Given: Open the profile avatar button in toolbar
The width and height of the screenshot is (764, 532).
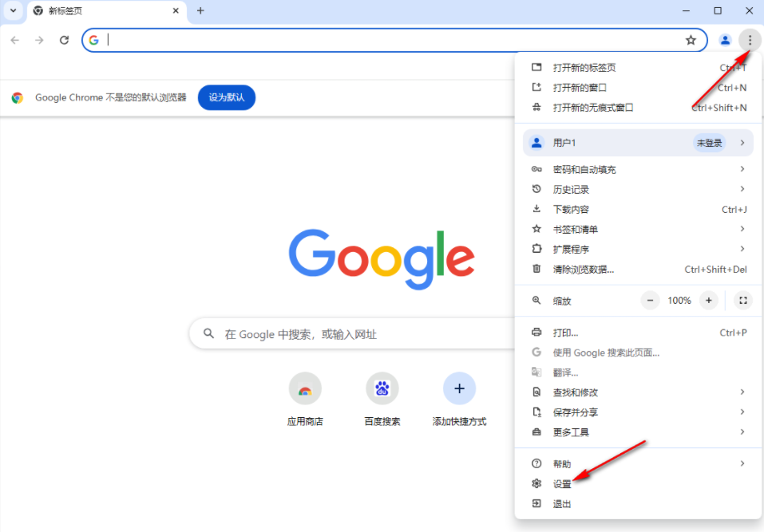Looking at the screenshot, I should [725, 40].
